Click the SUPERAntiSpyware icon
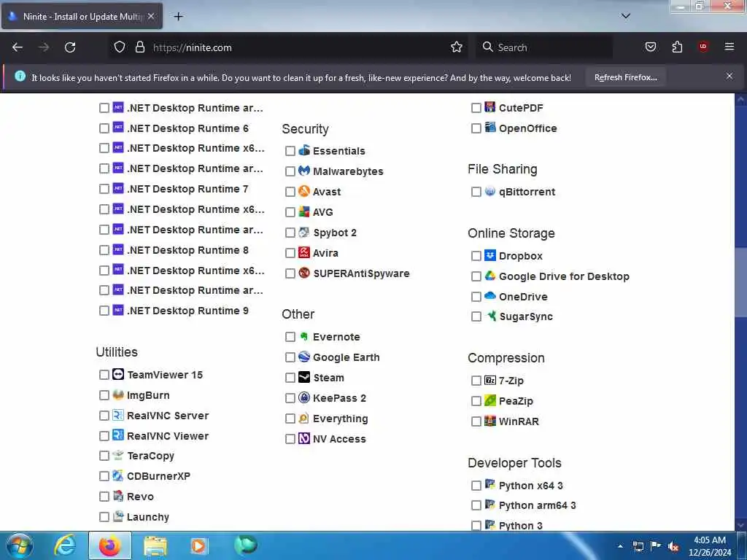 point(304,273)
